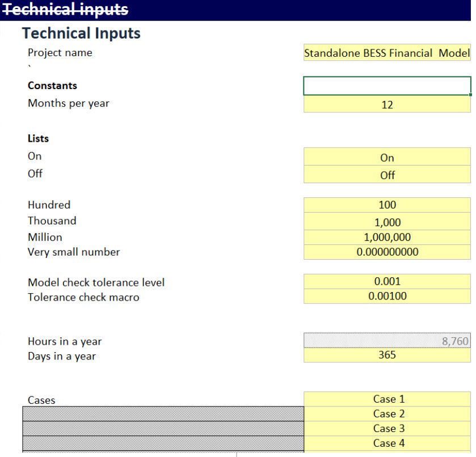Select the Case 3 cell
Screen dimensions: 476x457
[x=387, y=429]
